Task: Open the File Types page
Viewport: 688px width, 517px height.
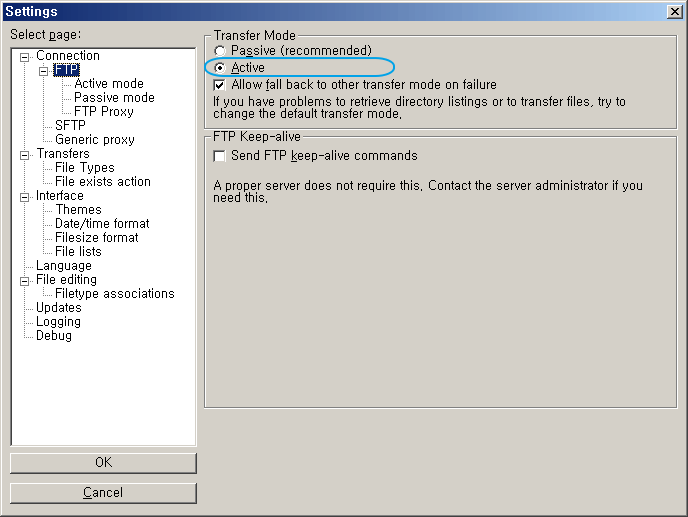Action: click(85, 168)
